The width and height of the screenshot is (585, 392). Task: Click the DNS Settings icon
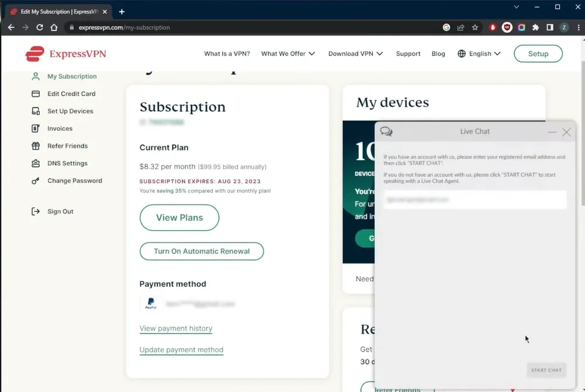tap(36, 164)
